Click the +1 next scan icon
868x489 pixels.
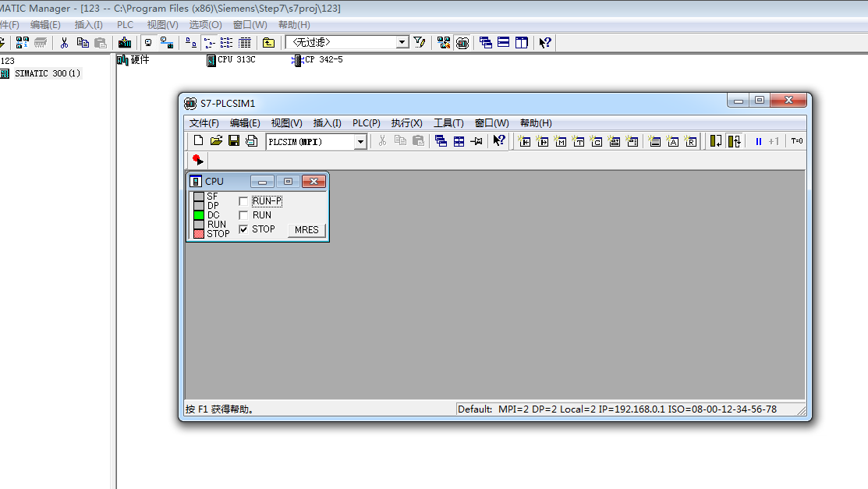pyautogui.click(x=774, y=141)
